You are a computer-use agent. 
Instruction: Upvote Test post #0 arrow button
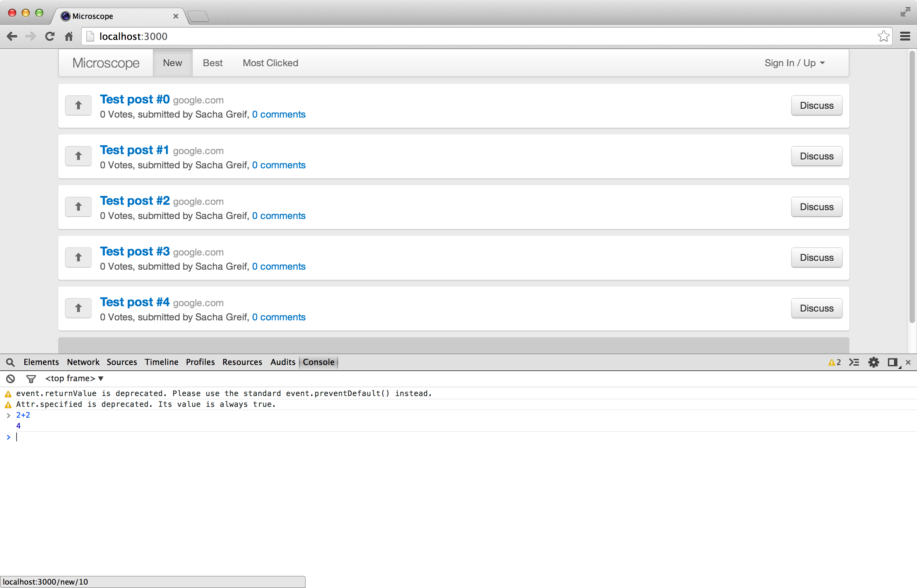[78, 105]
